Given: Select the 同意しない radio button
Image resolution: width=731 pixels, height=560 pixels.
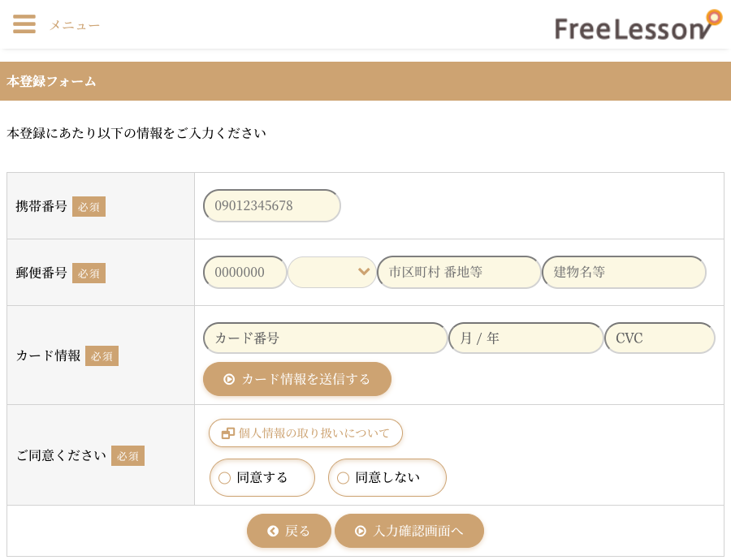Looking at the screenshot, I should point(343,478).
